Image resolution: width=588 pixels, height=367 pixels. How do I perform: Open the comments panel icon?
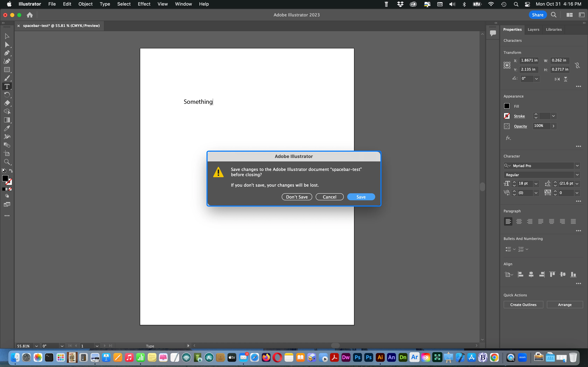point(493,33)
